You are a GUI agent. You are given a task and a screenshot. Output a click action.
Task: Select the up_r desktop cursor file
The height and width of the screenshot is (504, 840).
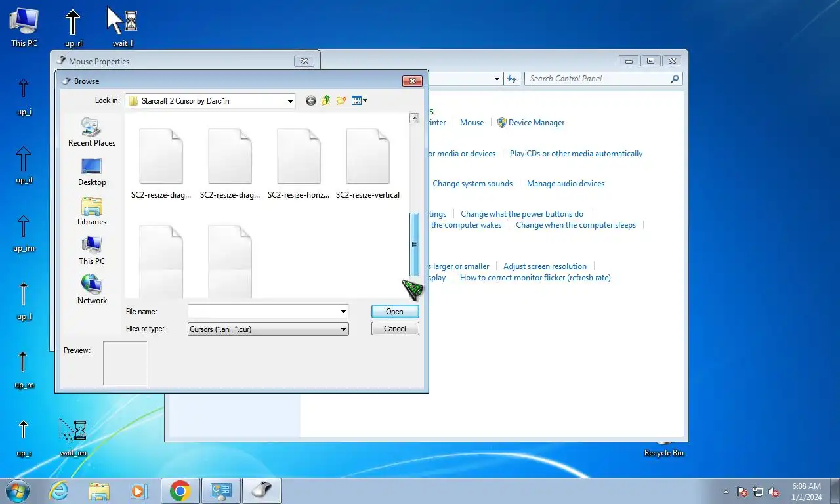[x=24, y=438]
